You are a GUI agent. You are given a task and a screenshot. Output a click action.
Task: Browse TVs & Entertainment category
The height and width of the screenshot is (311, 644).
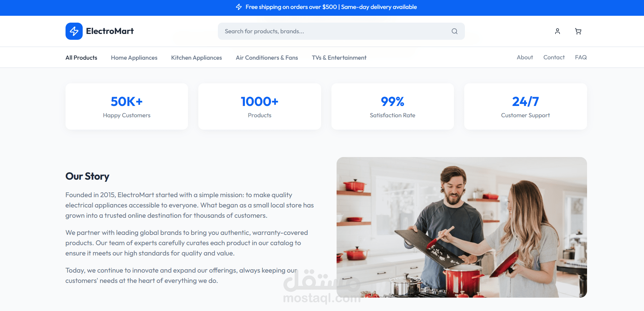339,58
